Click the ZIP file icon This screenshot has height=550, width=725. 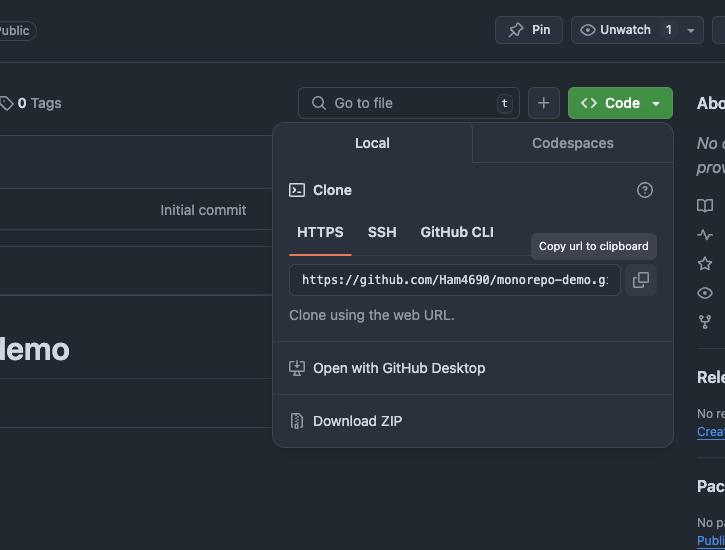(x=297, y=421)
